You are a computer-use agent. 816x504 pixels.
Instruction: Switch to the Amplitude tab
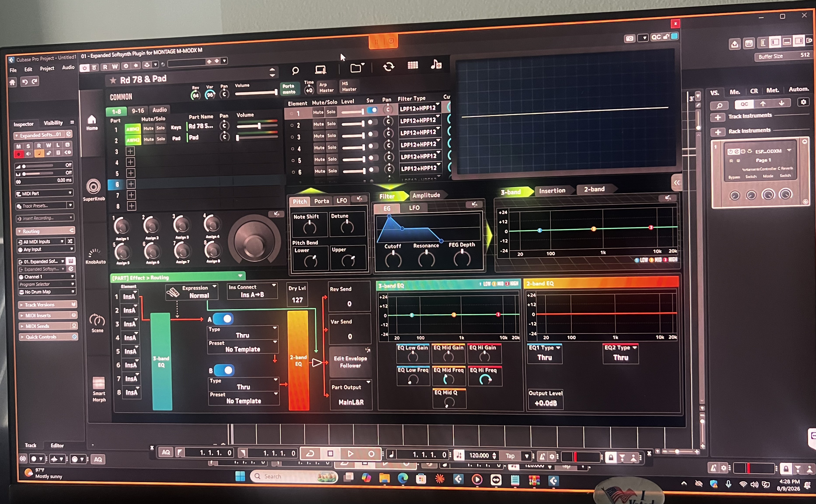tap(426, 195)
